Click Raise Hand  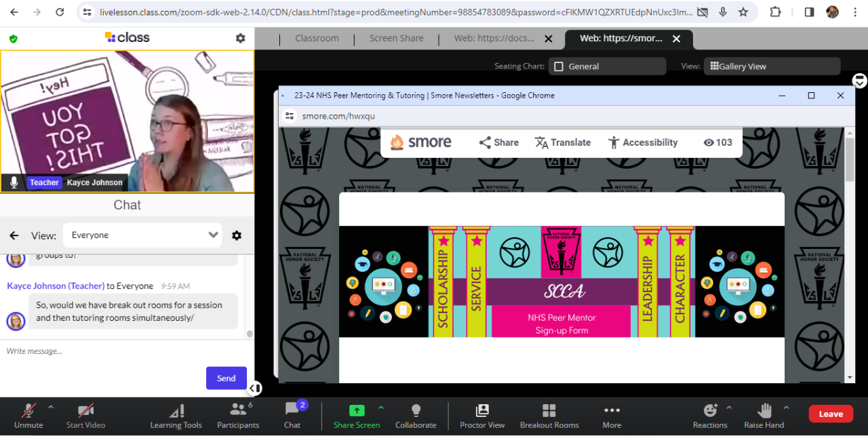click(764, 416)
